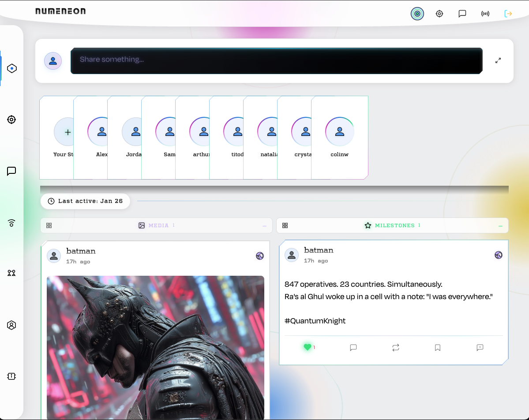Open the profile hexagon icon in sidebar

[x=11, y=325]
